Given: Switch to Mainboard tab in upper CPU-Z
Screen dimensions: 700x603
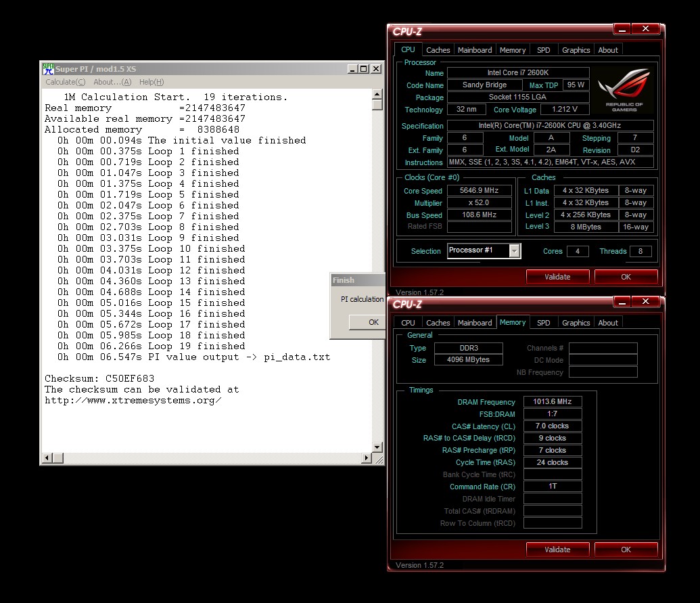Looking at the screenshot, I should (475, 50).
